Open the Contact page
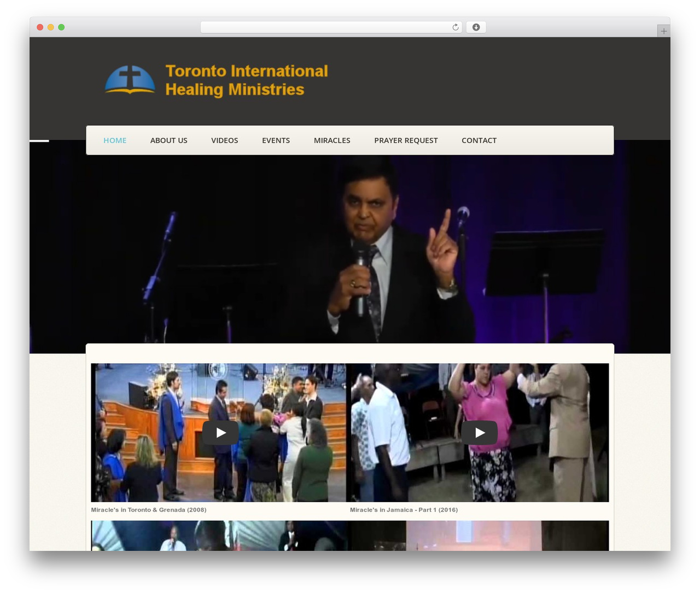This screenshot has width=700, height=593. tap(479, 141)
